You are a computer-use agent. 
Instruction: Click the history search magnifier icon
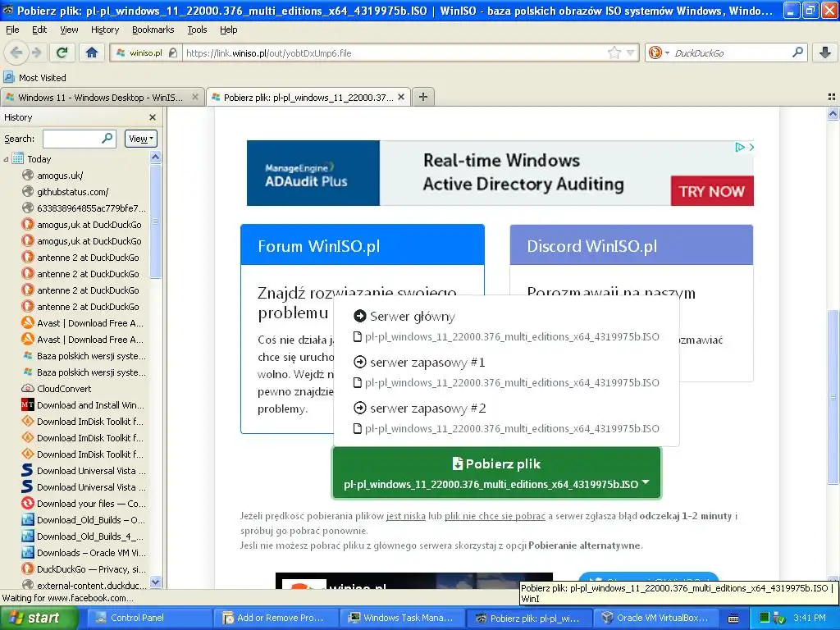[107, 138]
